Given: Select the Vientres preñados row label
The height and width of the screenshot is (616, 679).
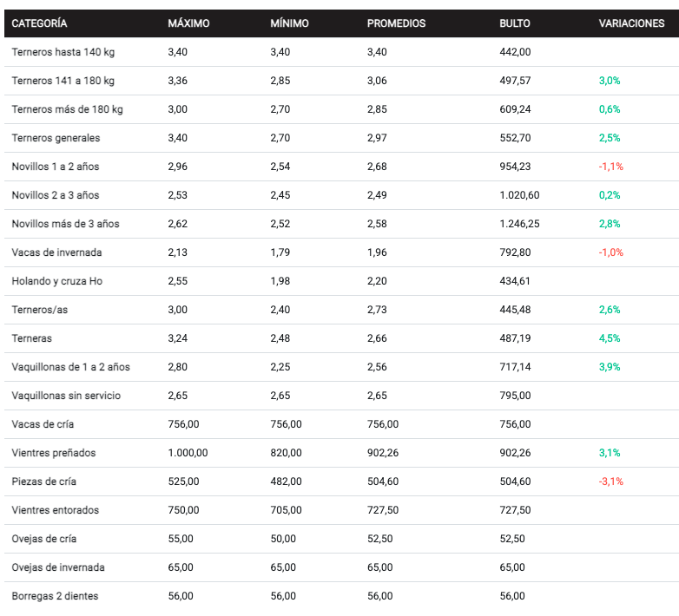Looking at the screenshot, I should point(54,453).
